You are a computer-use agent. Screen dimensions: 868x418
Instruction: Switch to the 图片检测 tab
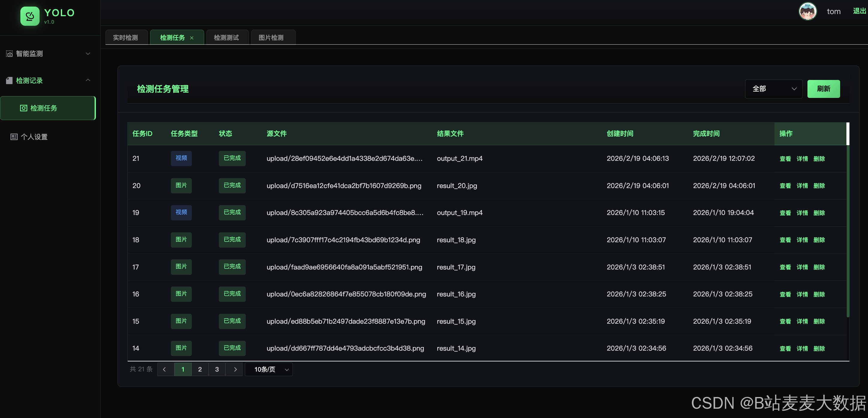pos(271,37)
